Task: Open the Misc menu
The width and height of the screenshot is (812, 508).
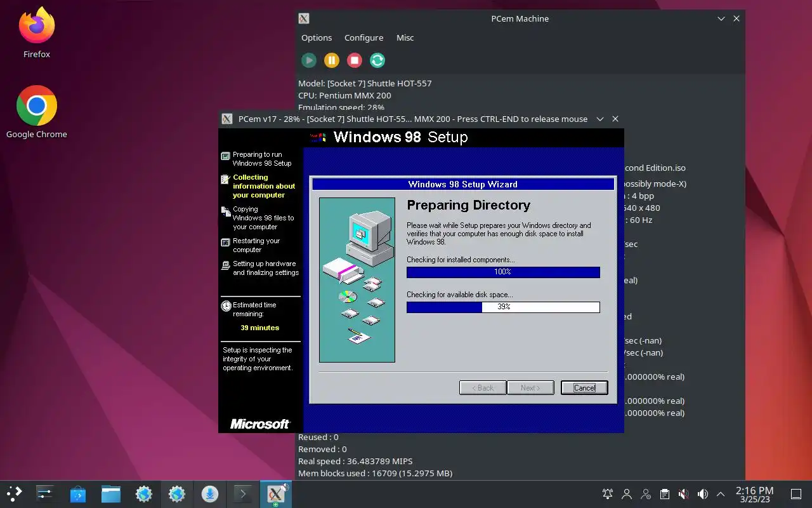Action: tap(405, 37)
